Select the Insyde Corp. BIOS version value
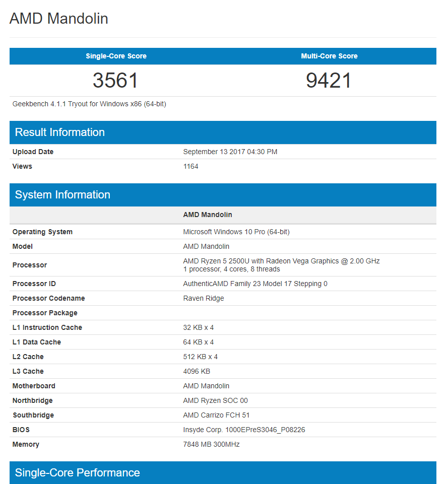This screenshot has width=448, height=484. point(244,430)
